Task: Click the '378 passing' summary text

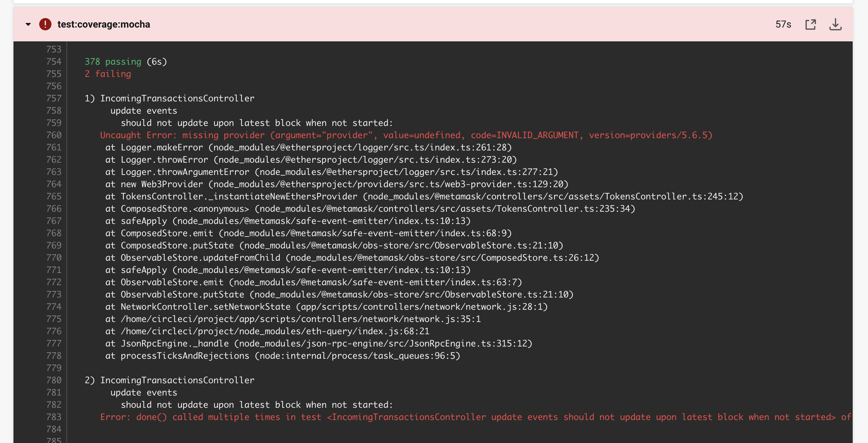Action: (x=112, y=61)
